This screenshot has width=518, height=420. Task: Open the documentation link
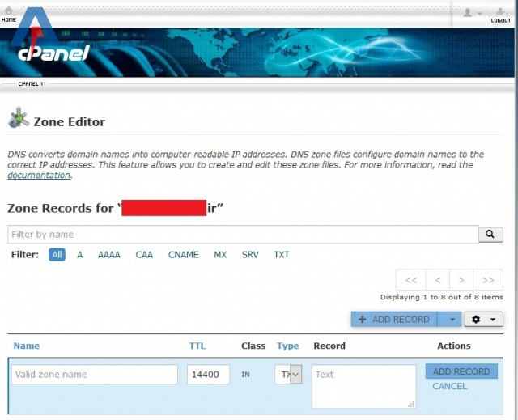point(39,176)
